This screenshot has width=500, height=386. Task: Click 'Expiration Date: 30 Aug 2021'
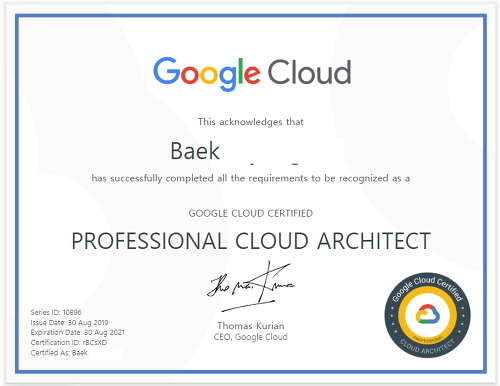click(x=77, y=332)
